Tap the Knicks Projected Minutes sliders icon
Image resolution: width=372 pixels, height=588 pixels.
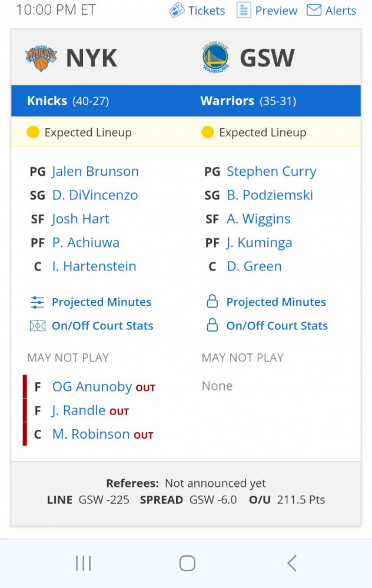click(37, 302)
